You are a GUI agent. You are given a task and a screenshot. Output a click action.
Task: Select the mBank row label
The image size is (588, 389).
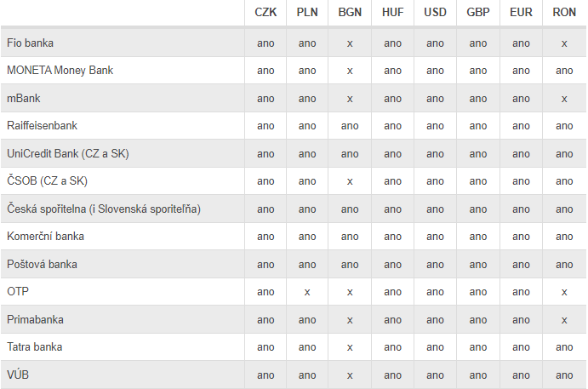(24, 98)
